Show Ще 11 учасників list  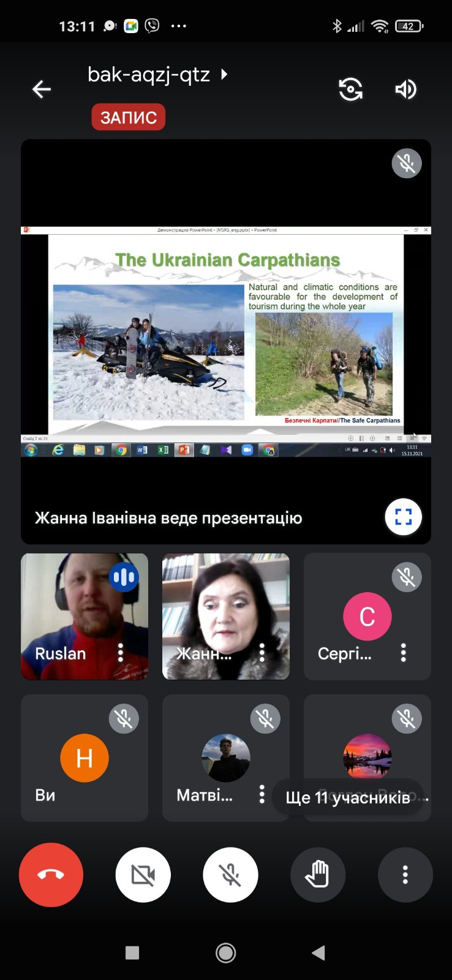[348, 797]
